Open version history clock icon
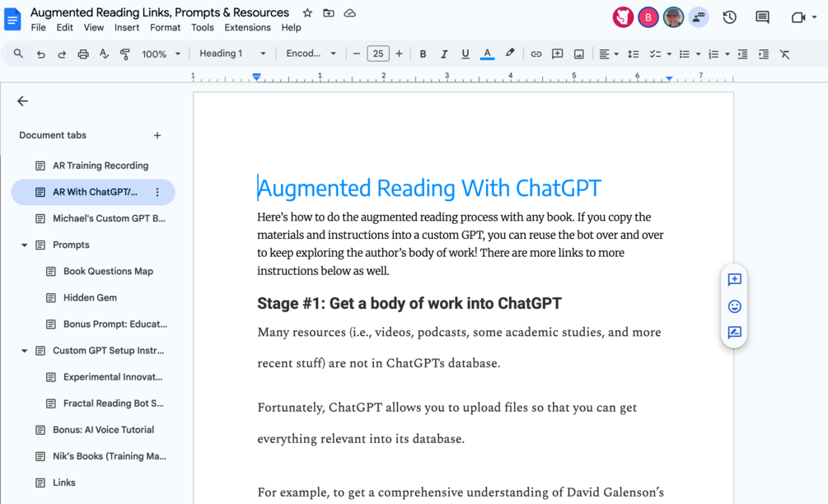Screen dimensions: 828x504 [730, 17]
